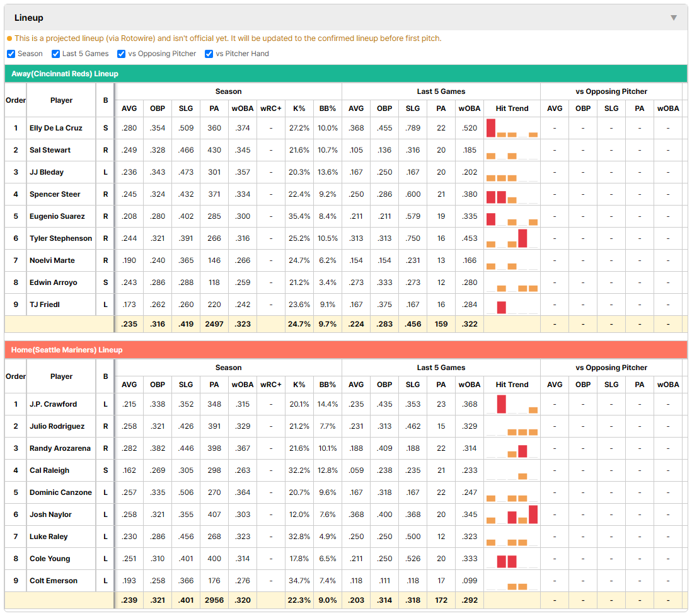Viewport: 692px width, 616px height.
Task: Uncheck the Season checkbox
Action: 11,54
